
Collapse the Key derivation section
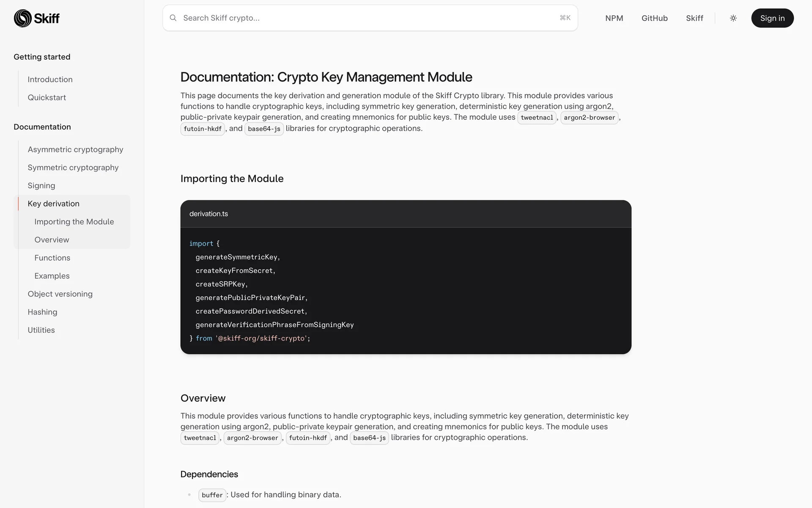(53, 204)
